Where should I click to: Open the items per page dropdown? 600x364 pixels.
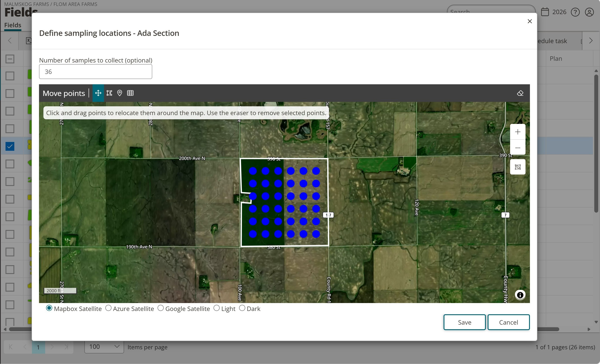point(104,347)
